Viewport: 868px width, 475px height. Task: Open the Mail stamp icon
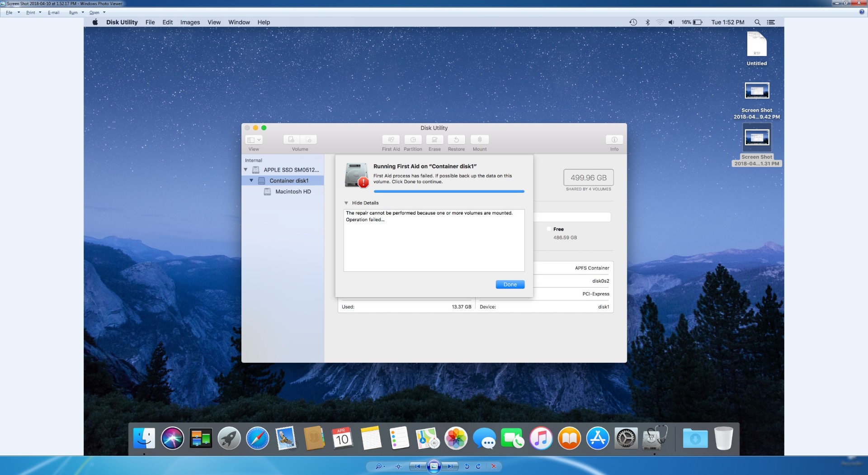coord(286,438)
